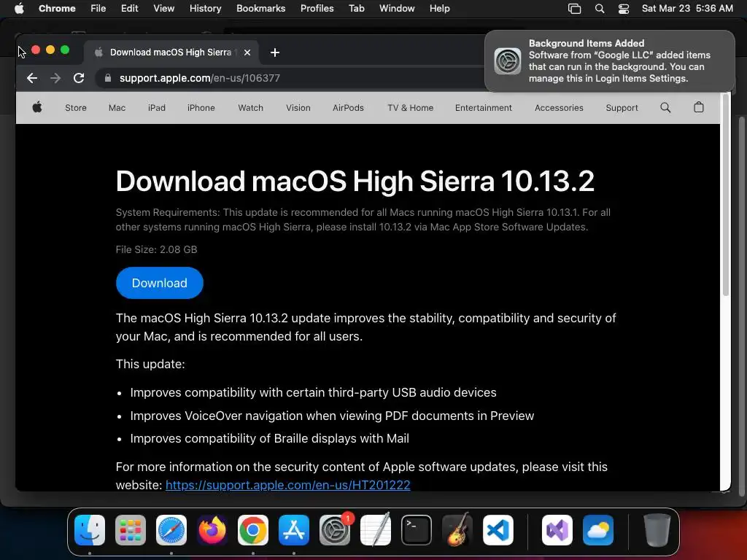Go forward to the next page
This screenshot has height=560, width=747.
click(55, 78)
